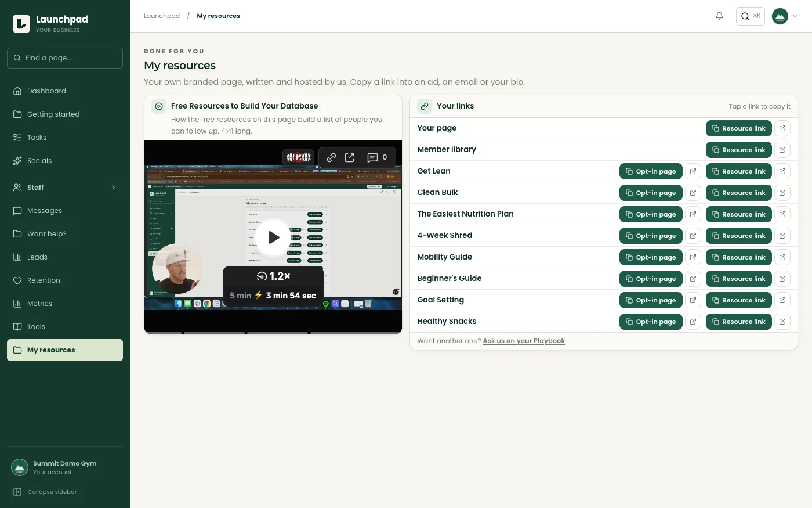Viewport: 812px width, 508px height.
Task: Play the Free Resources video
Action: point(273,237)
